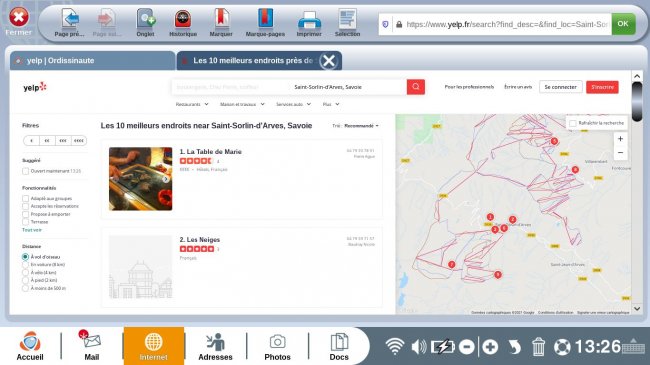Expand the Restaurants category dropdown
Viewport: 650px width, 365px height.
pyautogui.click(x=192, y=105)
